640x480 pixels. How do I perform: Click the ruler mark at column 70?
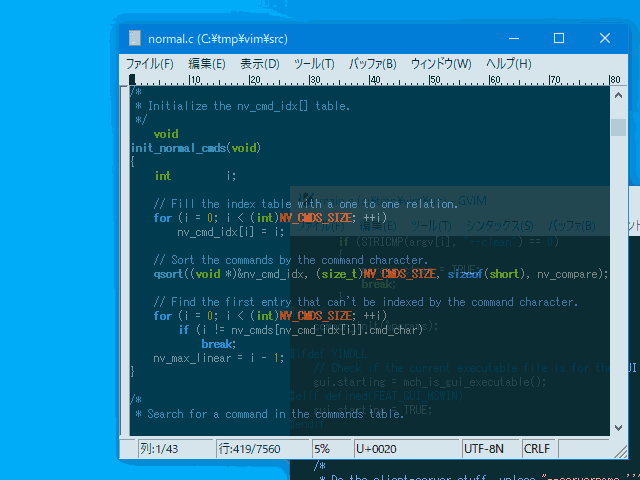pyautogui.click(x=555, y=80)
